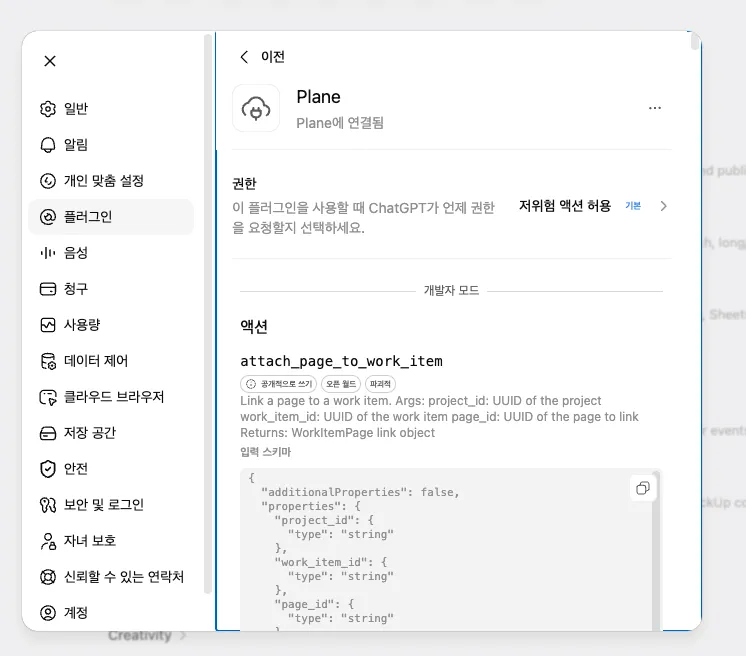Screen dimensions: 746x656
Task: Open the 계정 section
Action: (111, 613)
